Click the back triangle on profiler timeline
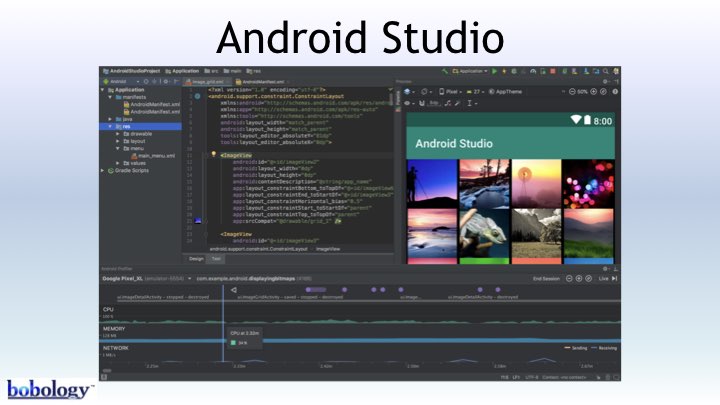Screen dimensions: 720x405 click(234, 290)
